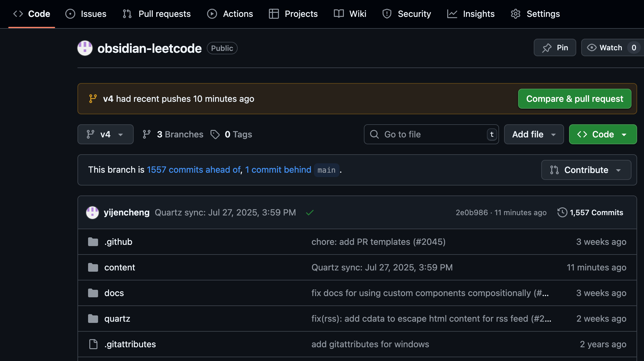Open the .gitattributes file

(130, 344)
